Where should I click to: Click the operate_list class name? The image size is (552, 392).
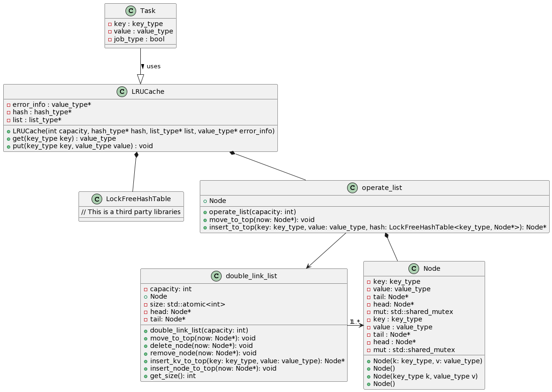[382, 188]
